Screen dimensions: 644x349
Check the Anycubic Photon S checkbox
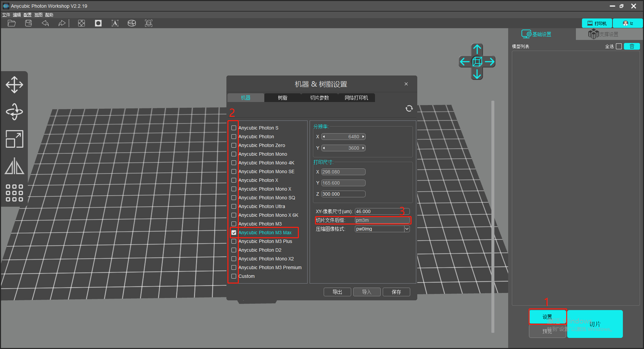(234, 128)
